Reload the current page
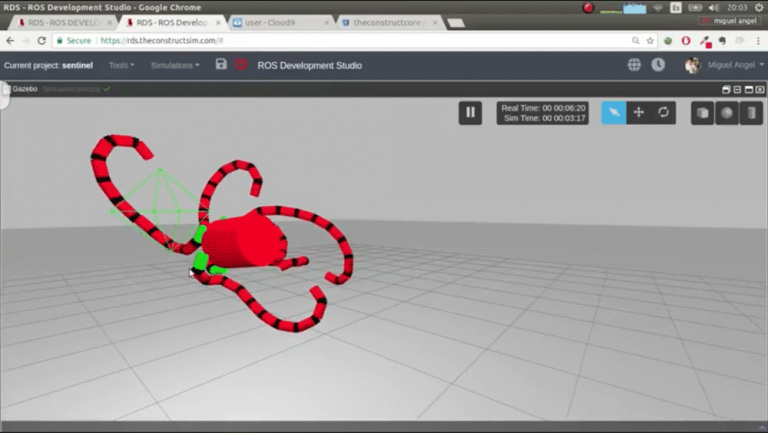Image resolution: width=768 pixels, height=433 pixels. point(42,41)
